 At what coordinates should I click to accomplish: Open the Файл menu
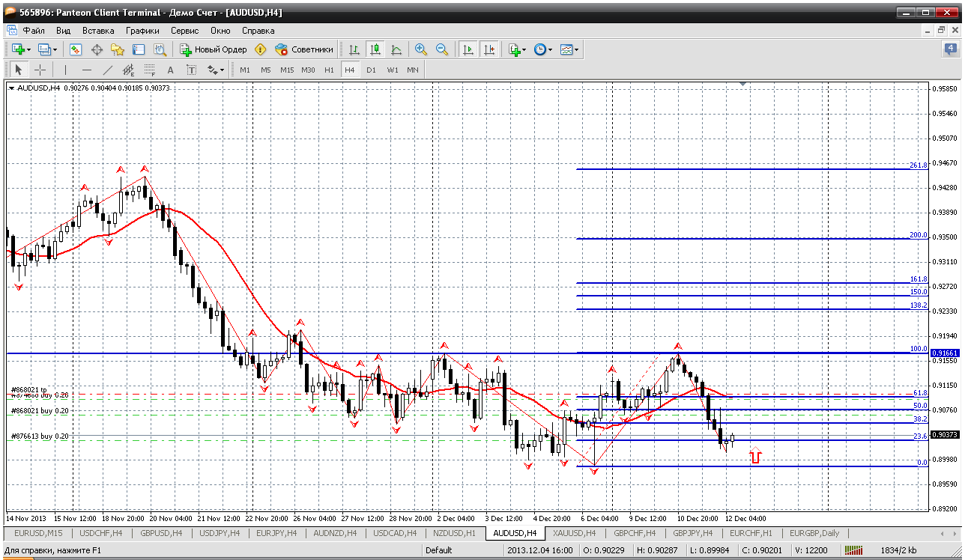coord(34,31)
